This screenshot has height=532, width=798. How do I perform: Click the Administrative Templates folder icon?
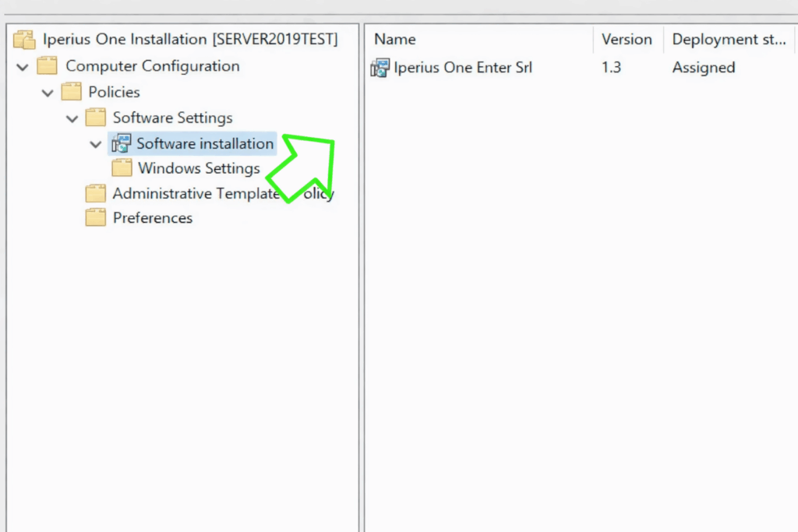pyautogui.click(x=96, y=193)
